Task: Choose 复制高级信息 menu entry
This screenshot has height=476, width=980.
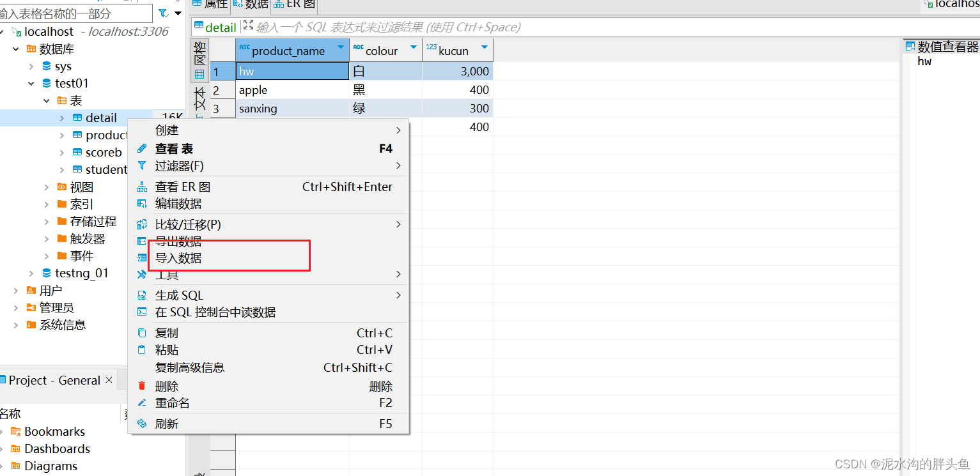Action: tap(268, 368)
